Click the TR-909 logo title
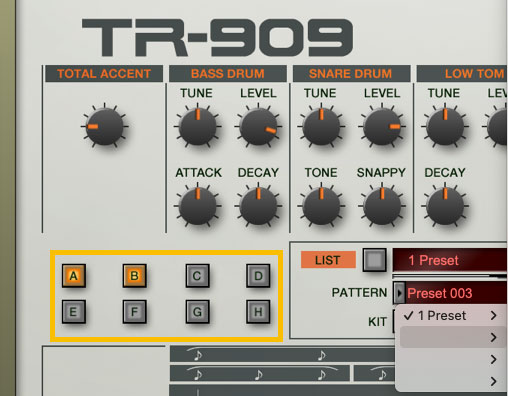The image size is (508, 396). click(x=217, y=38)
